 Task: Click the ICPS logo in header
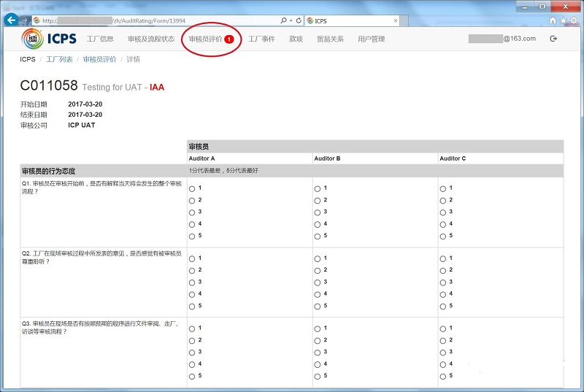point(49,39)
